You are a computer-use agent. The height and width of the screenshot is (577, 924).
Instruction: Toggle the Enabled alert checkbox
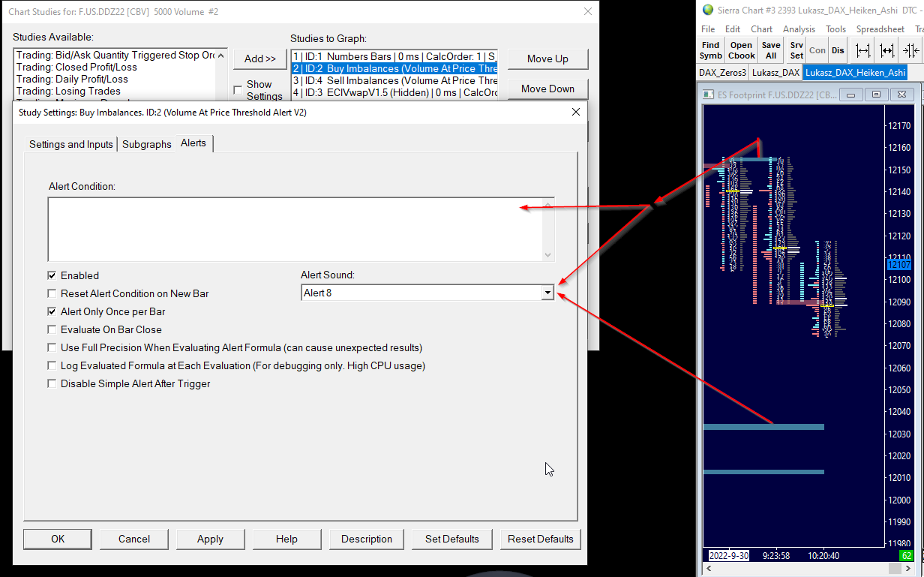pyautogui.click(x=52, y=275)
